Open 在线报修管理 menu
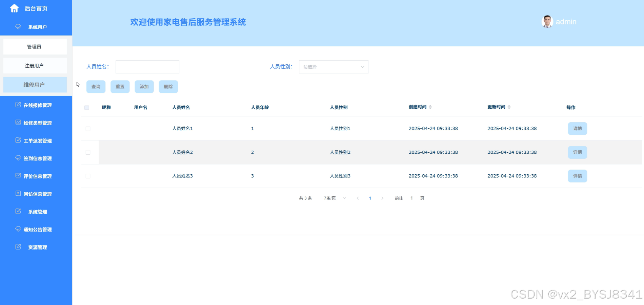 [x=36, y=105]
